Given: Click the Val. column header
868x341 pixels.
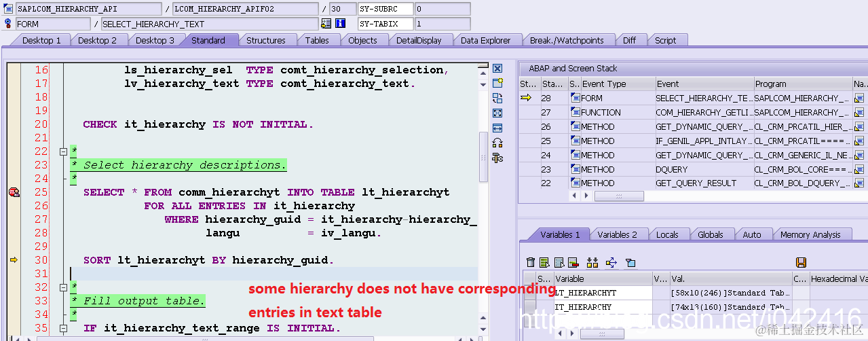Looking at the screenshot, I should [x=730, y=279].
